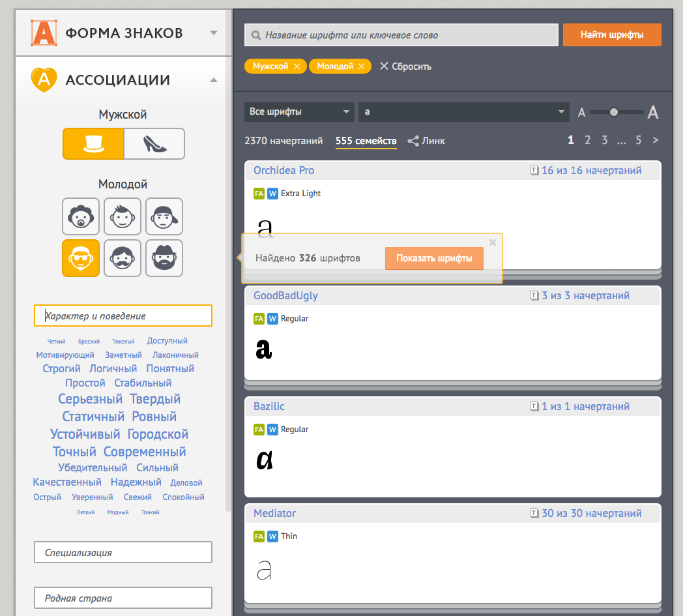Select the teen with backwards cap icon
The height and width of the screenshot is (616, 683).
tap(164, 216)
